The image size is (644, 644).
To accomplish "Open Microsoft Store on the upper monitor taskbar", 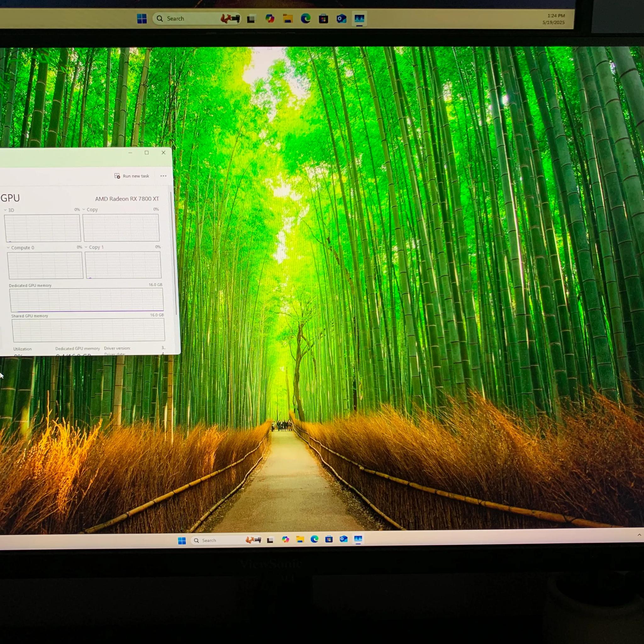I will 323,19.
